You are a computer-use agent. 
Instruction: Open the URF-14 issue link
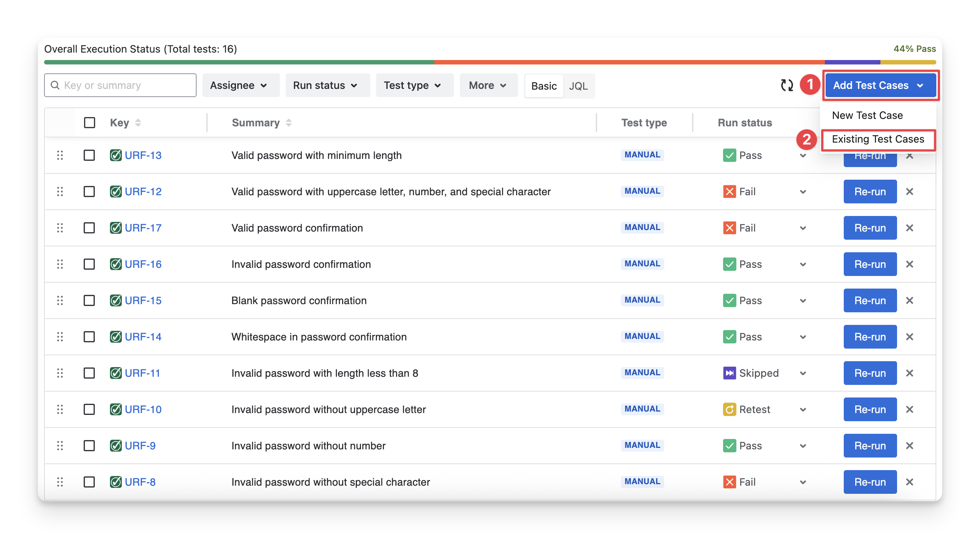point(143,337)
